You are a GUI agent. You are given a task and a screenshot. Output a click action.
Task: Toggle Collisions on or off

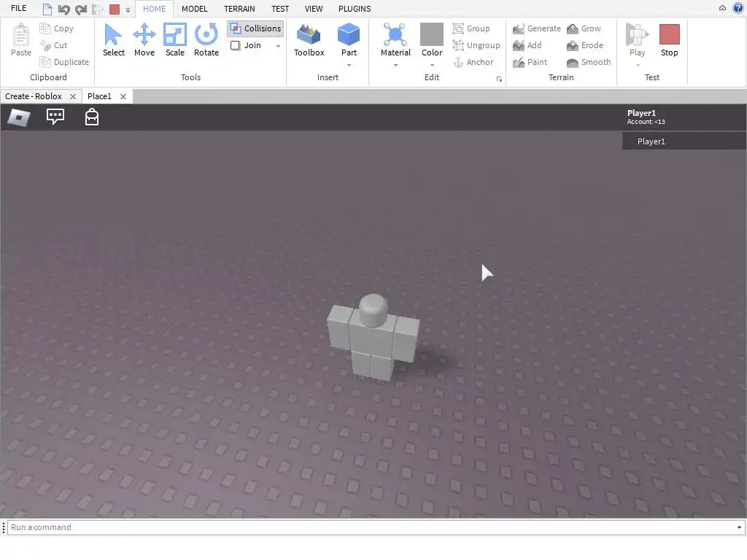(x=255, y=28)
